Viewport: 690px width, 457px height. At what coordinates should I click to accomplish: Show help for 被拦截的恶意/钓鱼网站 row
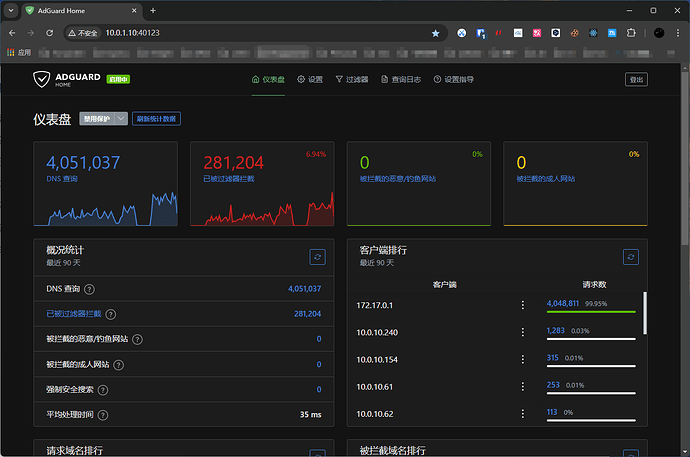(137, 339)
